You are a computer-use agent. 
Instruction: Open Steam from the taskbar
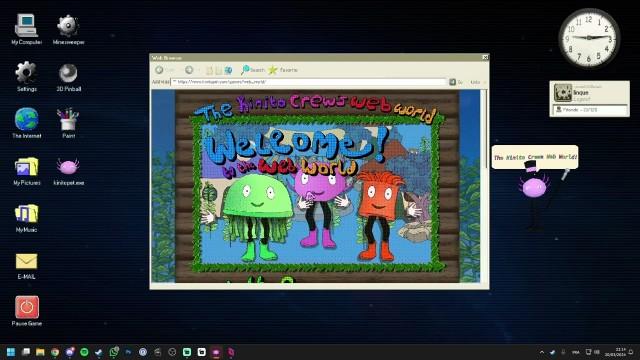pyautogui.click(x=99, y=352)
